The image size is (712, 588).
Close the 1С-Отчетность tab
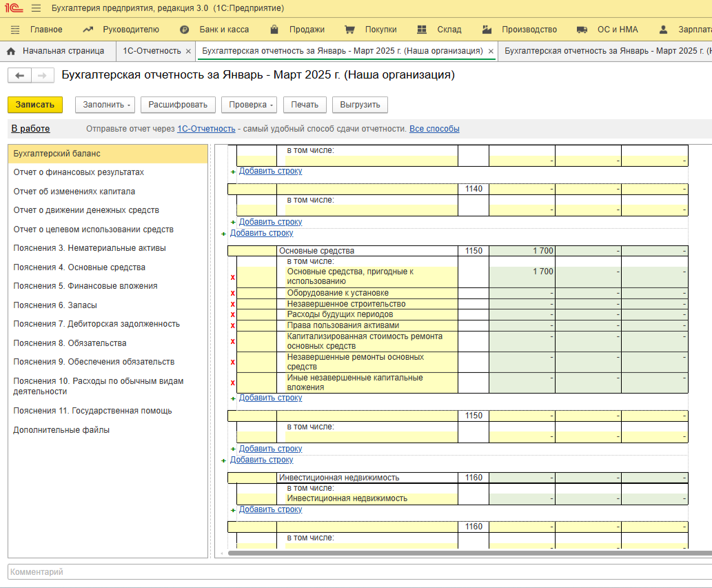click(x=188, y=52)
